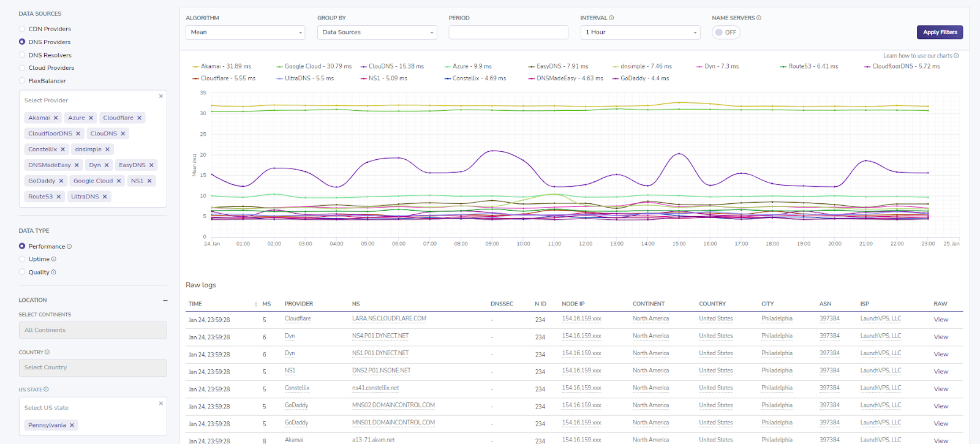Viewport: 980px width, 444px height.
Task: Remove the ClouDNS provider tag
Action: point(123,134)
